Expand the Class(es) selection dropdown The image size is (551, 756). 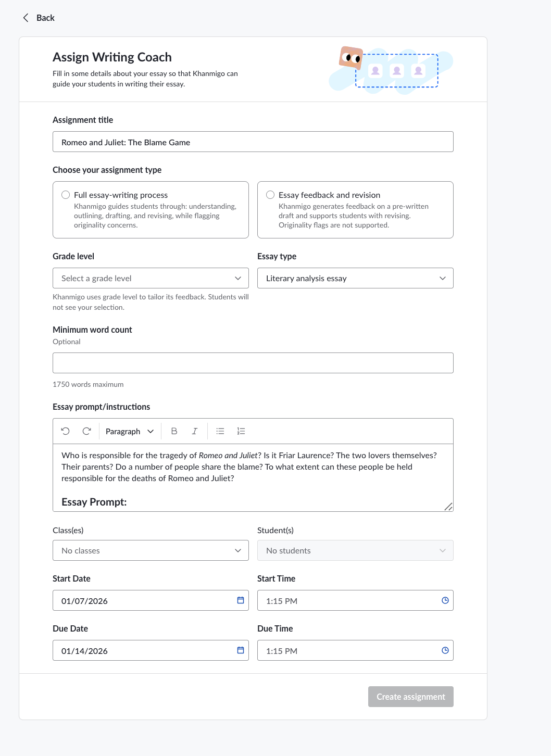click(x=151, y=550)
